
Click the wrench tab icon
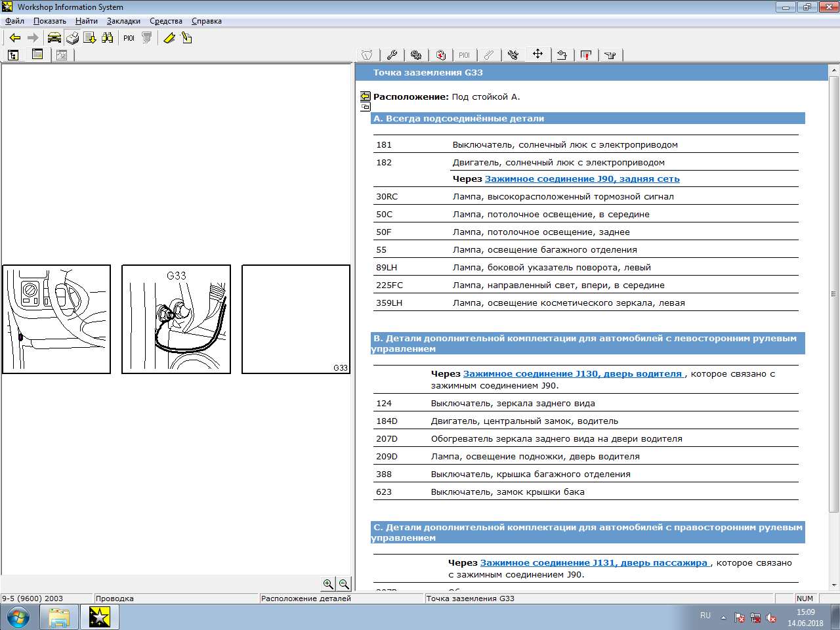point(392,55)
